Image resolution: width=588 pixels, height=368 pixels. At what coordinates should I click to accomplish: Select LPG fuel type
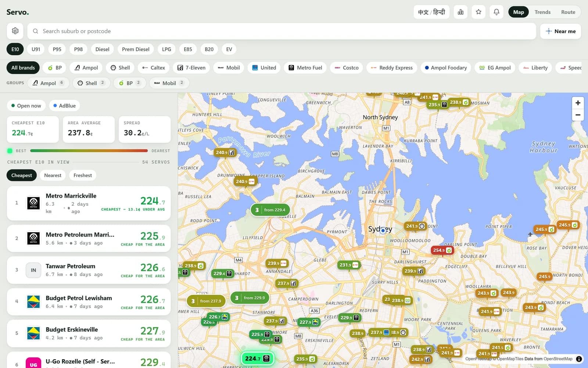[166, 49]
